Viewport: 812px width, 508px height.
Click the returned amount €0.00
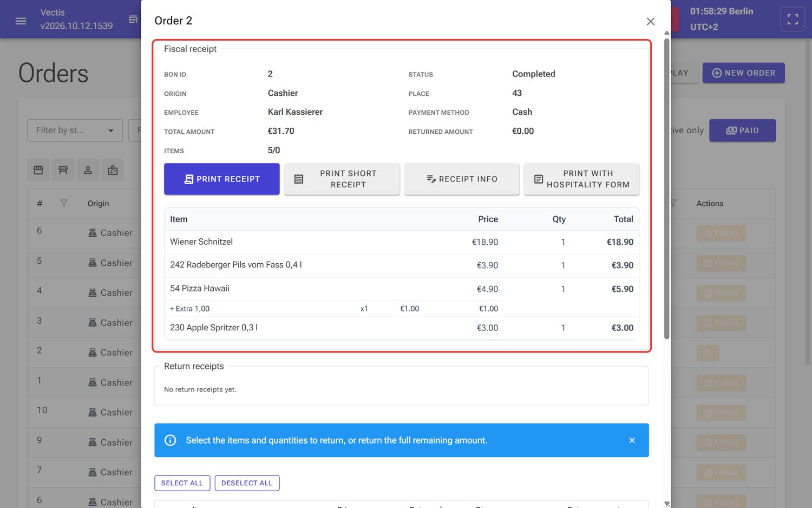(x=523, y=131)
